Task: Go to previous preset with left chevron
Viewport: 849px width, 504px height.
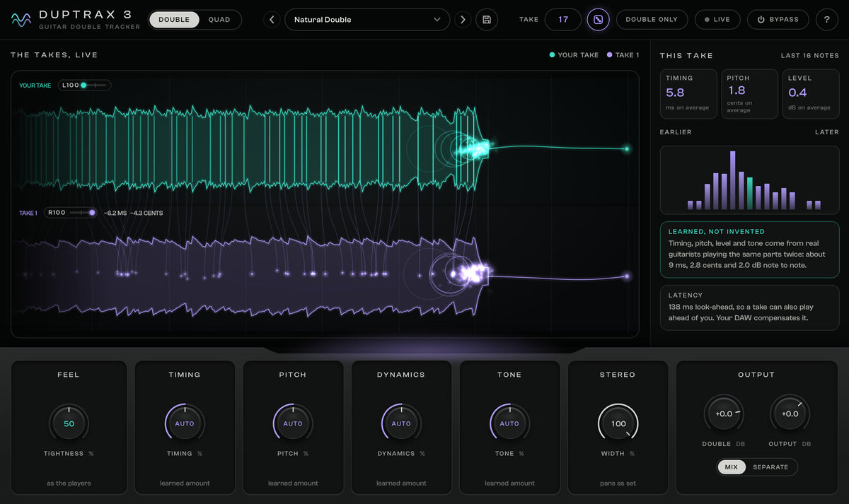Action: click(272, 20)
